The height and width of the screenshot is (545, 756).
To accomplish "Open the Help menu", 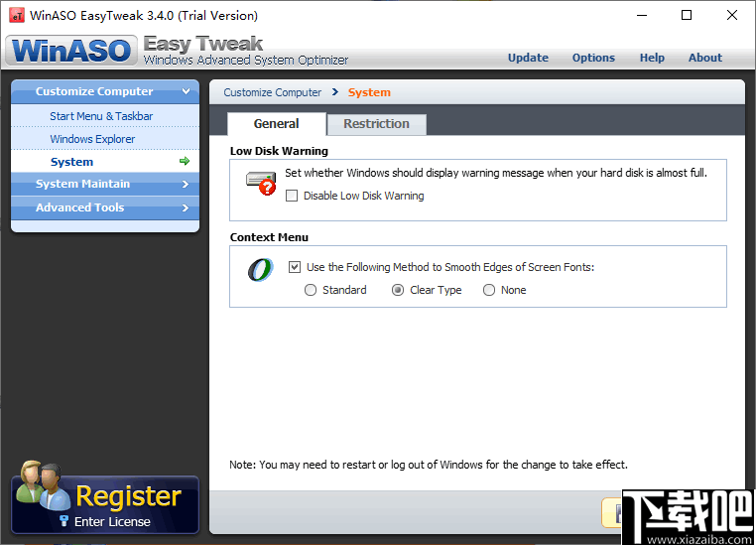I will click(652, 58).
